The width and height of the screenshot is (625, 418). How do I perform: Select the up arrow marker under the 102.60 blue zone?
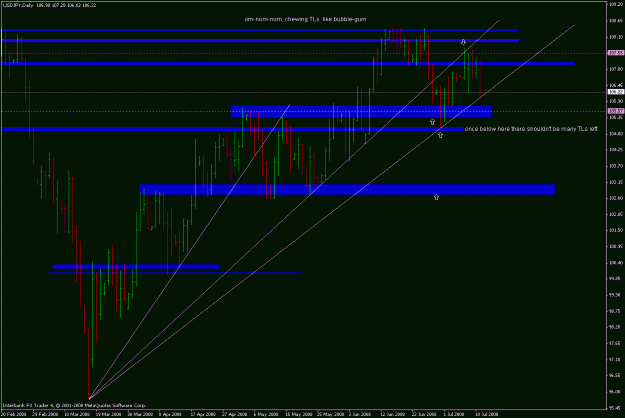436,197
